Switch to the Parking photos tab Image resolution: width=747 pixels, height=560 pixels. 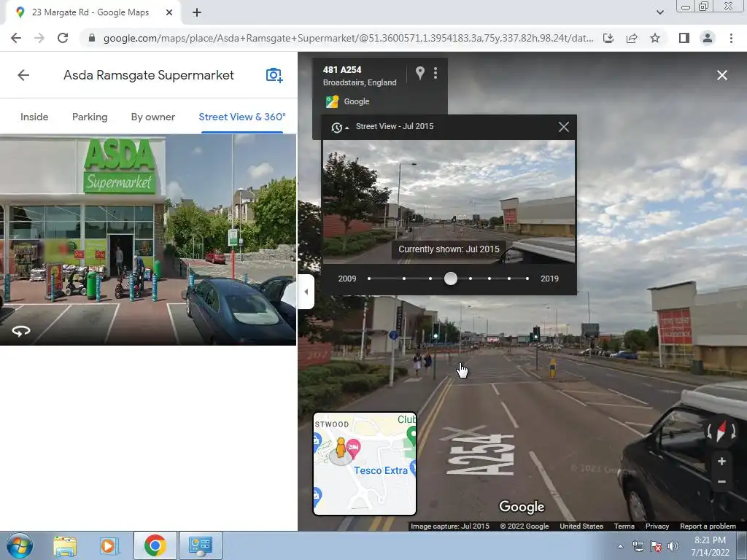(x=90, y=117)
